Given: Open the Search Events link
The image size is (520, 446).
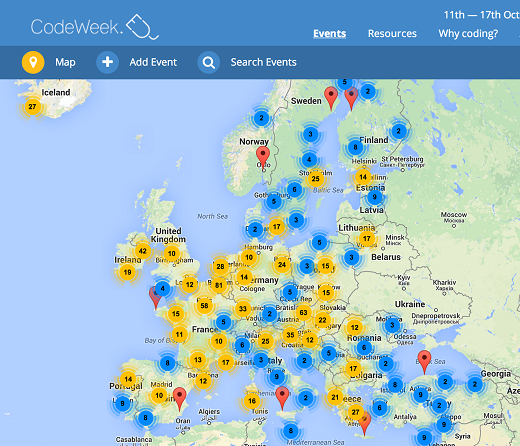Looking at the screenshot, I should [263, 62].
